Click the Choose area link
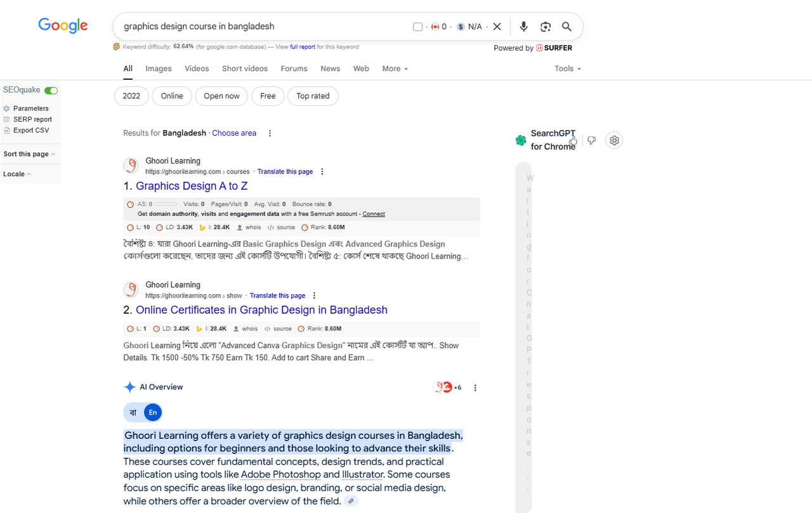Image resolution: width=812 pixels, height=513 pixels. (x=234, y=133)
